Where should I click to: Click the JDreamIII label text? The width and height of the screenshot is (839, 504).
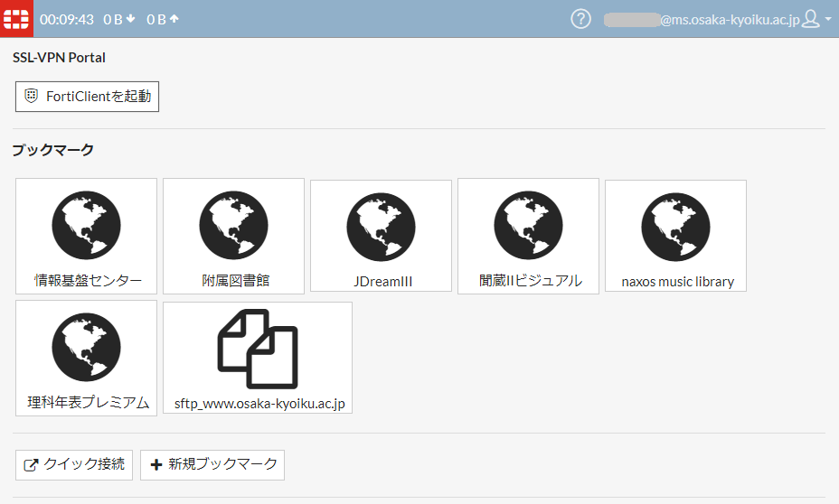click(x=382, y=282)
